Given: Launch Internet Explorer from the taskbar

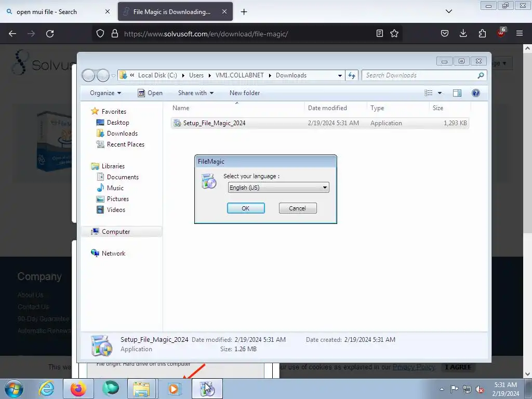Looking at the screenshot, I should pyautogui.click(x=46, y=389).
